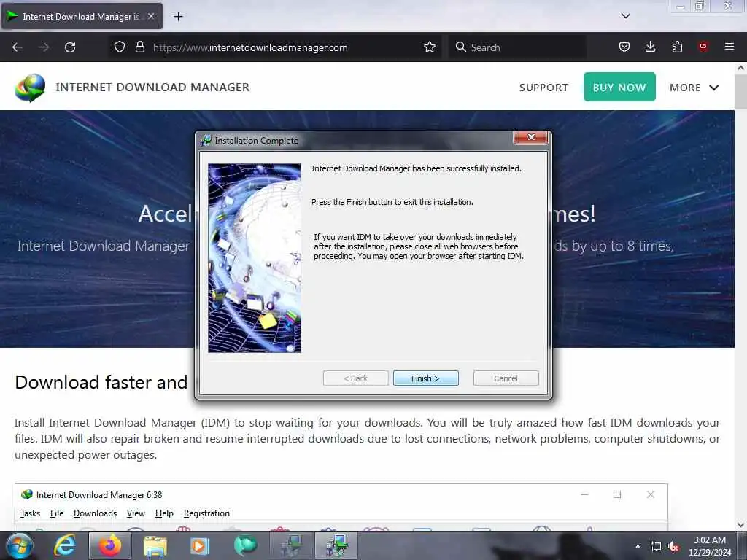
Task: Go forward in the browser
Action: tap(44, 47)
